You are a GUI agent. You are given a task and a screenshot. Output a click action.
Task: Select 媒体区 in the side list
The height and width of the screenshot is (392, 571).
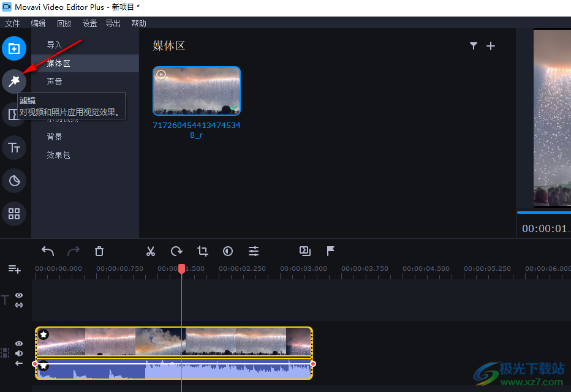(85, 63)
